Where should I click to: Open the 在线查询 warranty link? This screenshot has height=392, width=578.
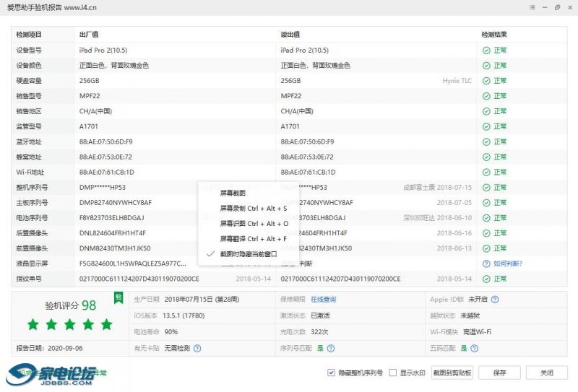323,300
